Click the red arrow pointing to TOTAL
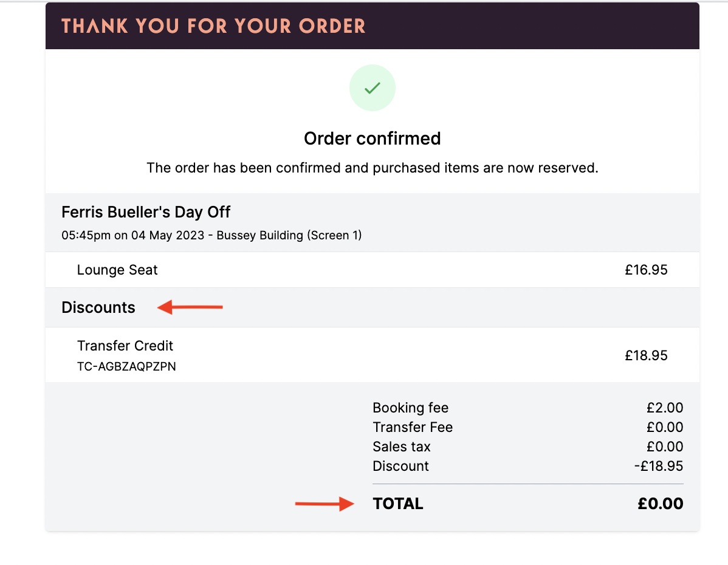Viewport: 728px width, 565px height. (x=325, y=504)
